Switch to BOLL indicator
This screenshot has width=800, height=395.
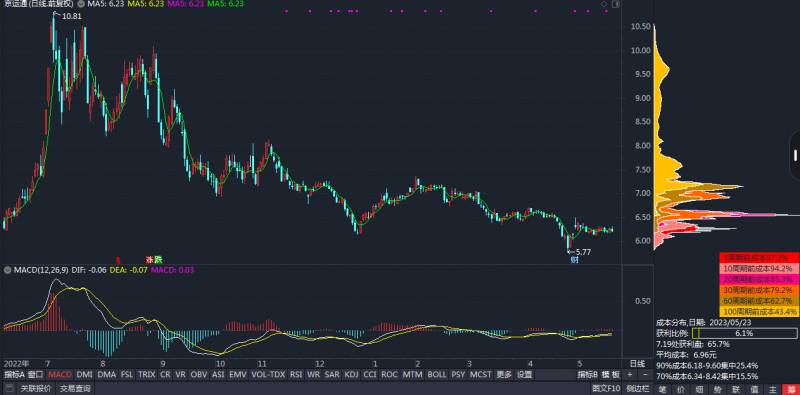point(437,375)
